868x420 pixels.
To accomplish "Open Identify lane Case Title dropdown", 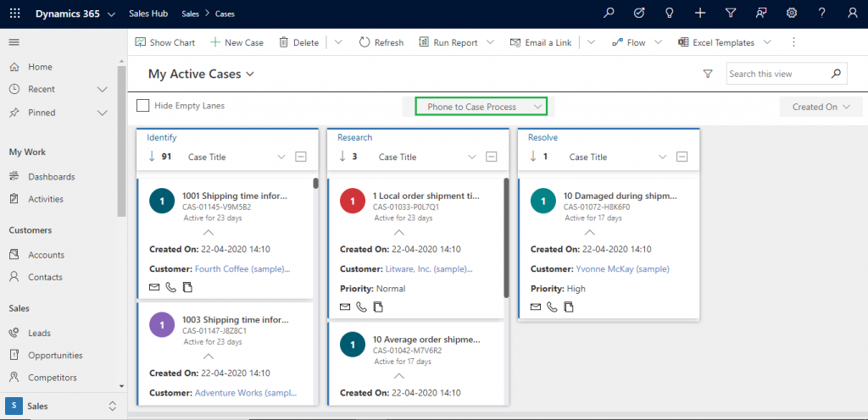I will 281,157.
